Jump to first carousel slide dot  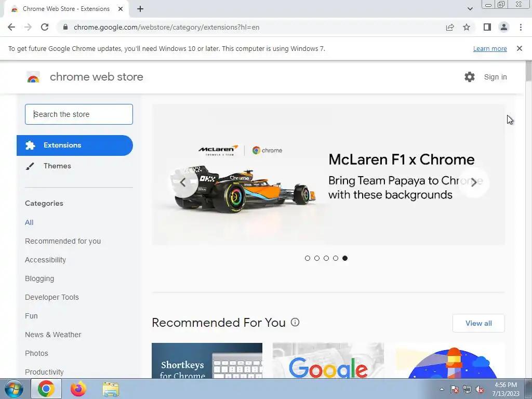click(308, 258)
